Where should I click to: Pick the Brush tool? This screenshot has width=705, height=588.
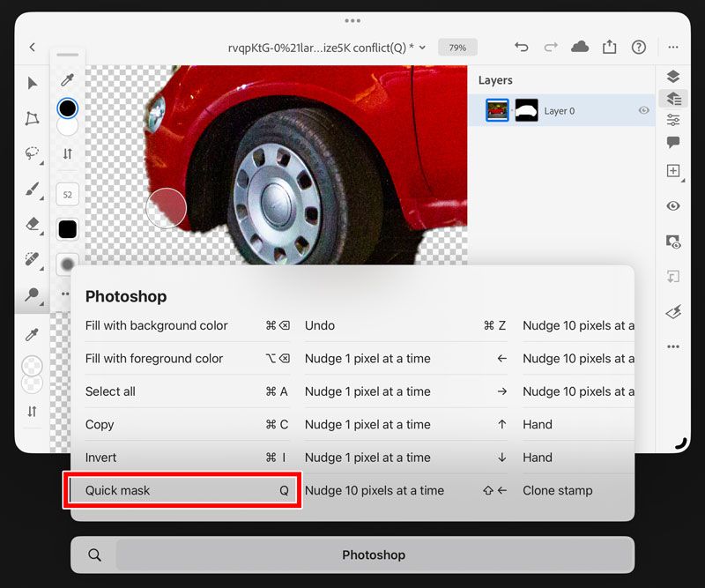click(x=33, y=189)
